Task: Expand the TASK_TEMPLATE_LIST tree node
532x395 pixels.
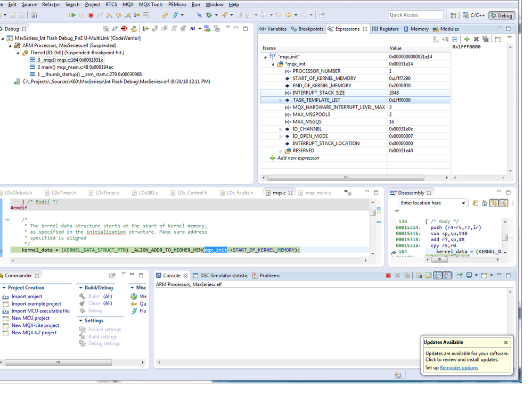Action: pyautogui.click(x=281, y=100)
